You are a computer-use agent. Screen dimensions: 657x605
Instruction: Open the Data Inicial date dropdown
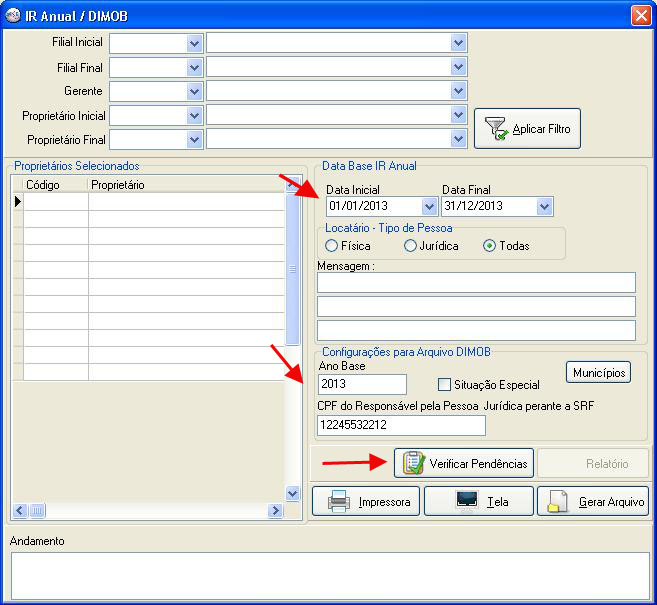(x=429, y=207)
